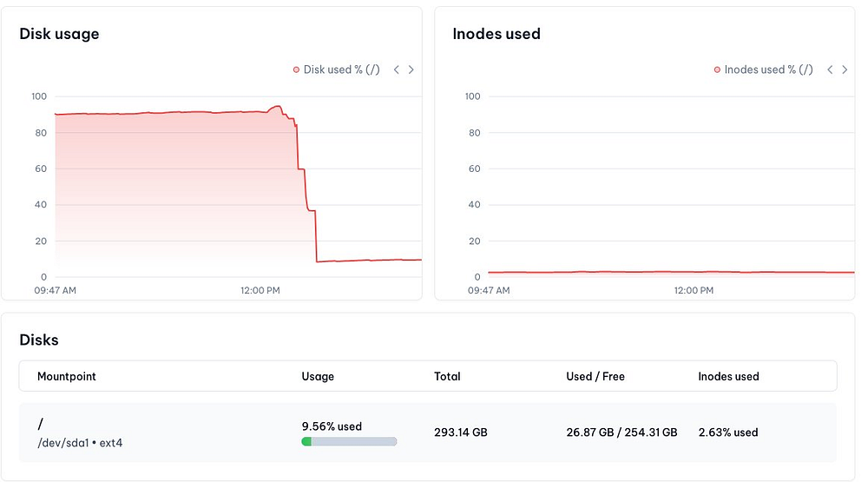Image resolution: width=868 pixels, height=482 pixels.
Task: Click the Inodes used legend circle marker
Action: [x=717, y=69]
